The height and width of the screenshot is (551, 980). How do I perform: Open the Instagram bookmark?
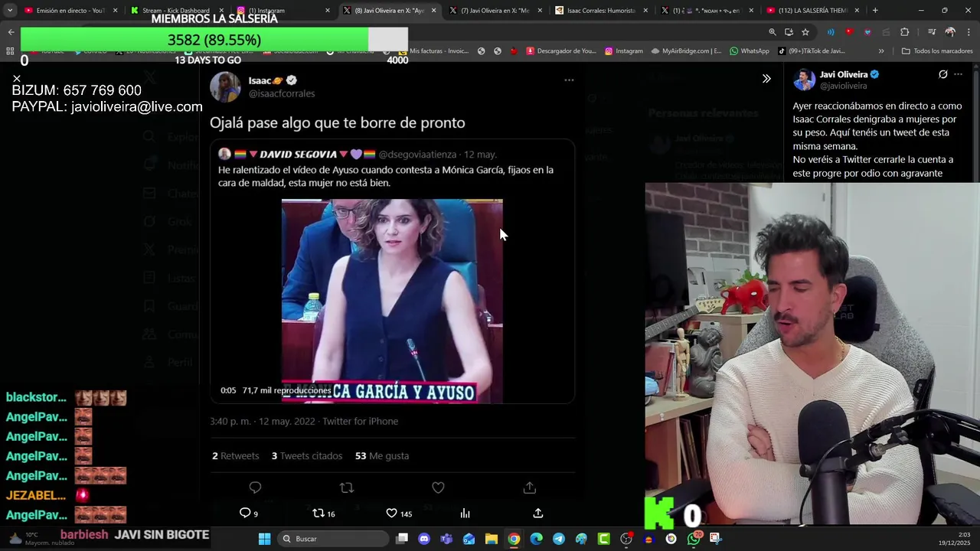[x=624, y=51]
